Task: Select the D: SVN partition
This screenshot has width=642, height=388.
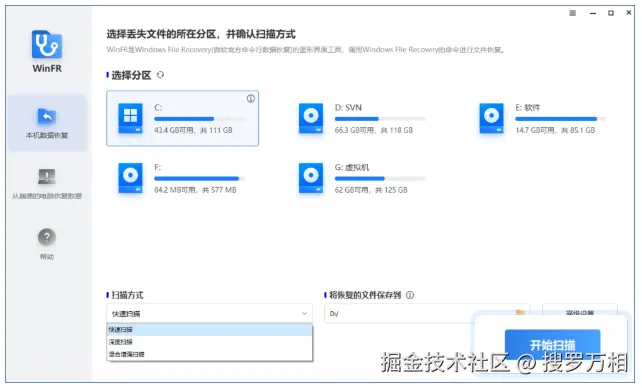Action: coord(362,118)
